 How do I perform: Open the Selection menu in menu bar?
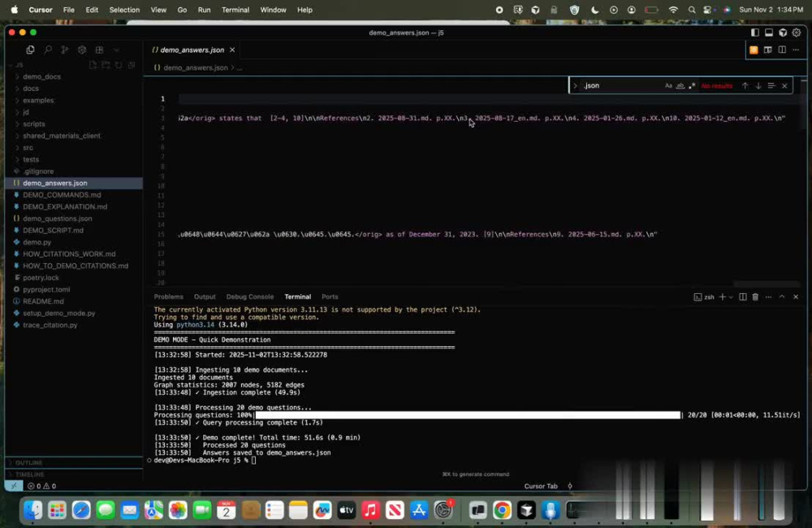(x=124, y=10)
